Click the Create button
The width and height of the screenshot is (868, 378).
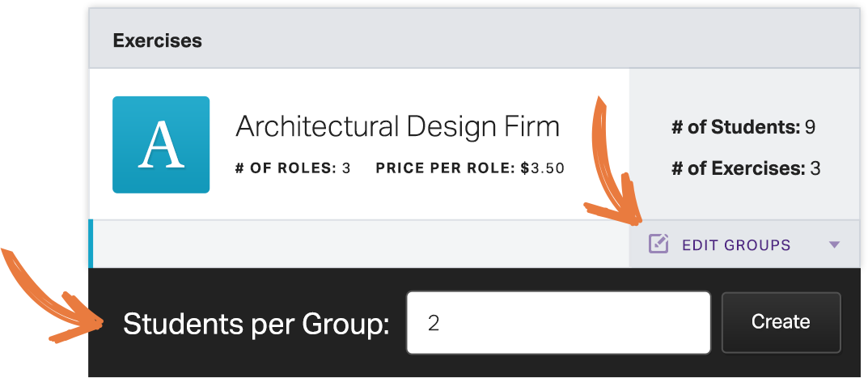tap(781, 322)
